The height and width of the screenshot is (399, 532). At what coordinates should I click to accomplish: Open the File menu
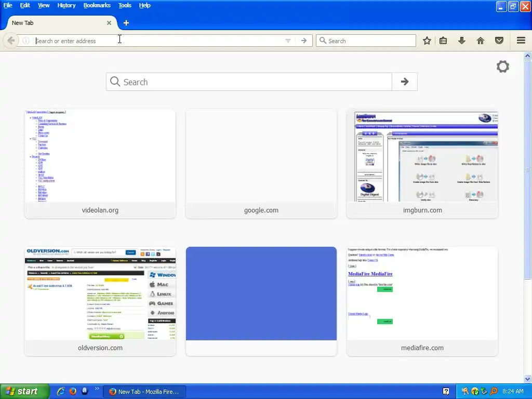[x=8, y=5]
